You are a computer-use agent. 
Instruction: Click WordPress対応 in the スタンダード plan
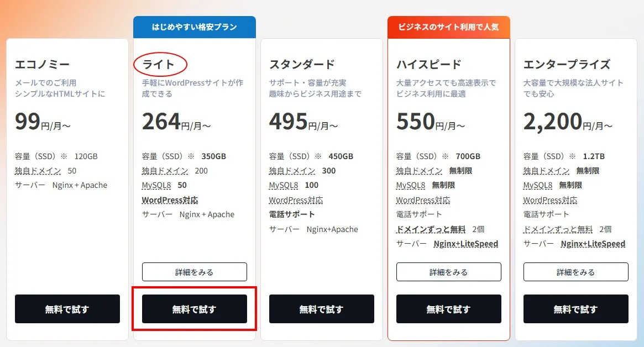click(296, 200)
